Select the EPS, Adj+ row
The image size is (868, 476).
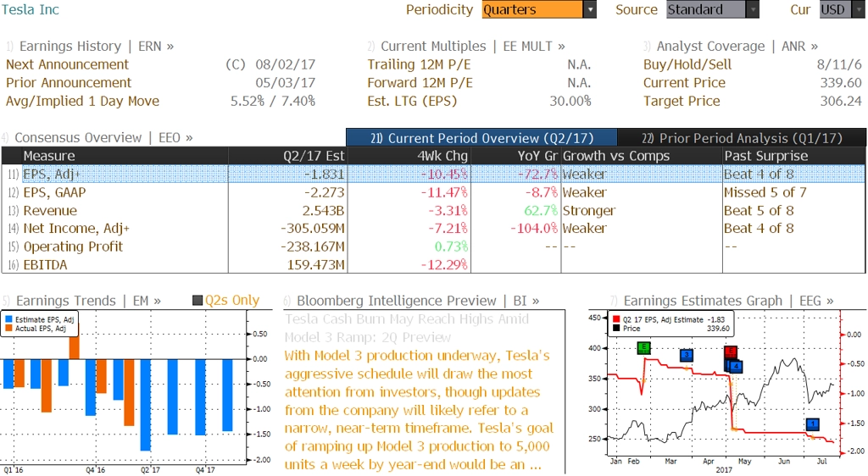coord(433,174)
